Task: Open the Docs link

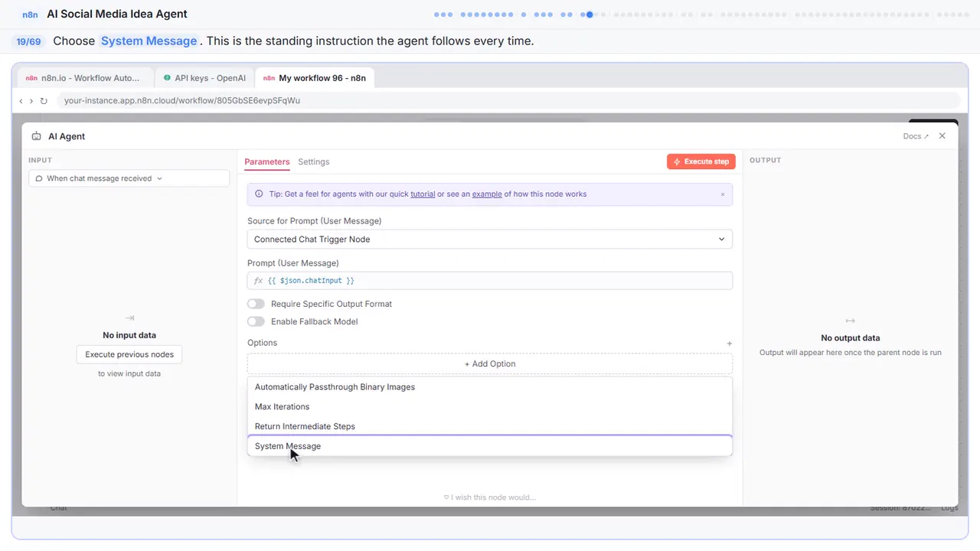Action: (916, 136)
